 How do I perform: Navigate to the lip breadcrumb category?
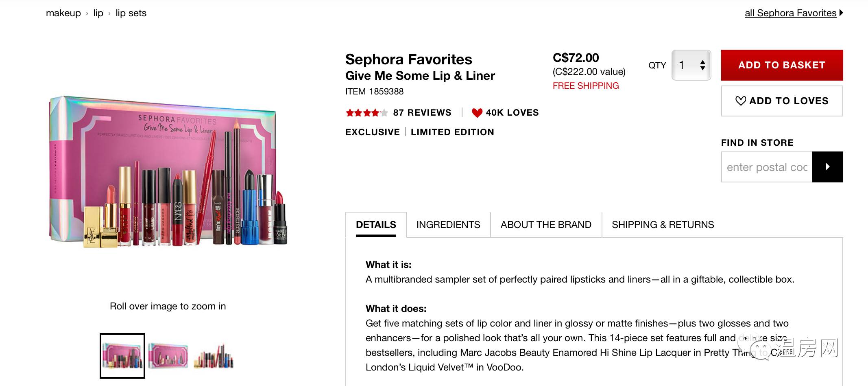point(98,13)
